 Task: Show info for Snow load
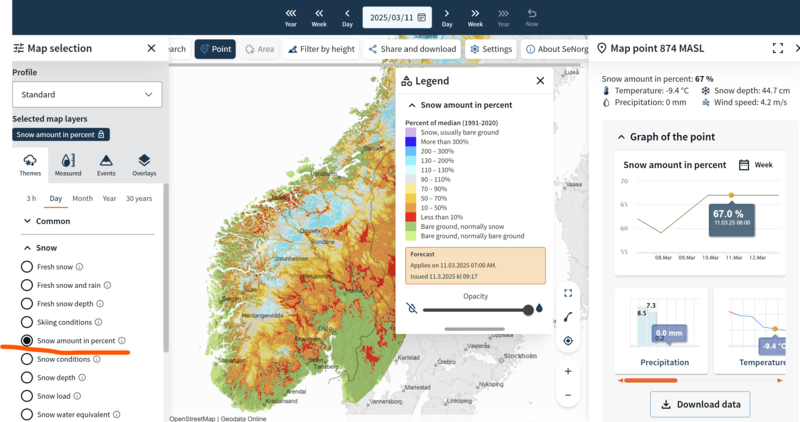tap(77, 396)
